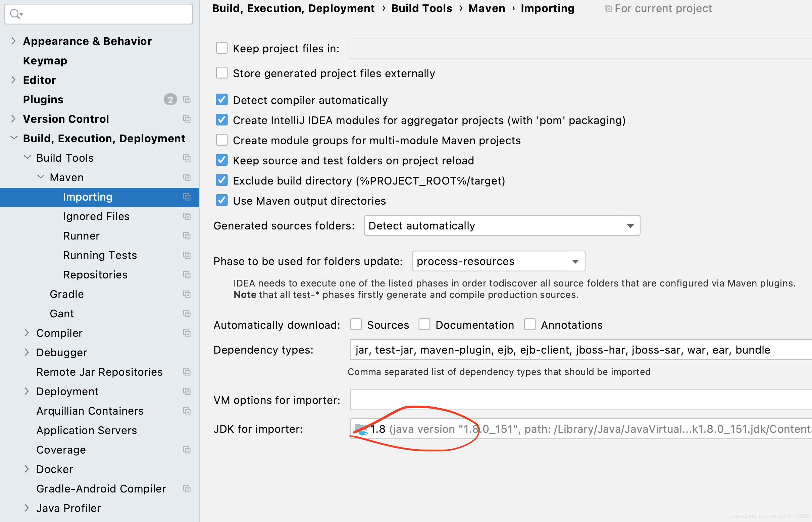Click the project-level icon beside Gradle
This screenshot has height=522, width=812.
click(x=187, y=294)
